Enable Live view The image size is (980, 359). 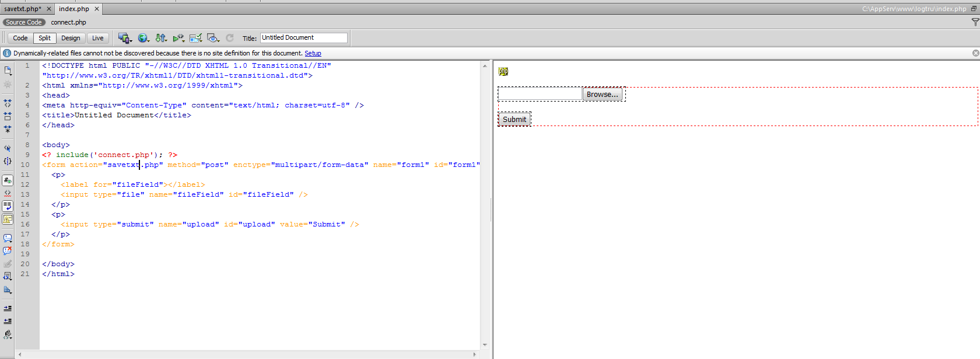pos(98,38)
